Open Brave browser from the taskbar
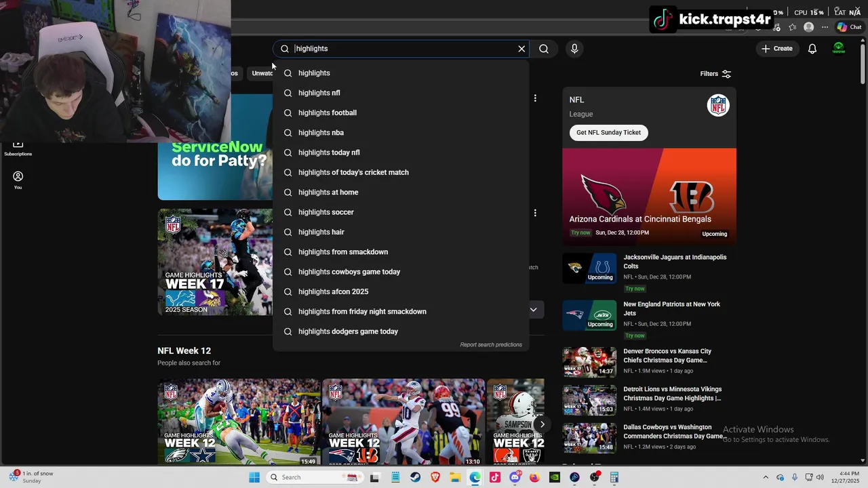The width and height of the screenshot is (868, 488). click(x=435, y=478)
